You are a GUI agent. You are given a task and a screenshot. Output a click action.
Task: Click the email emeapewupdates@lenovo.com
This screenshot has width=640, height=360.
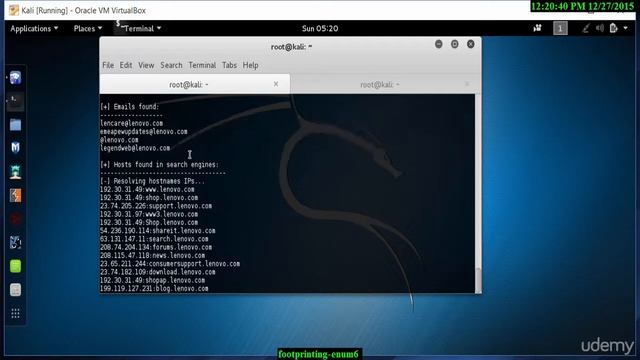coord(144,131)
